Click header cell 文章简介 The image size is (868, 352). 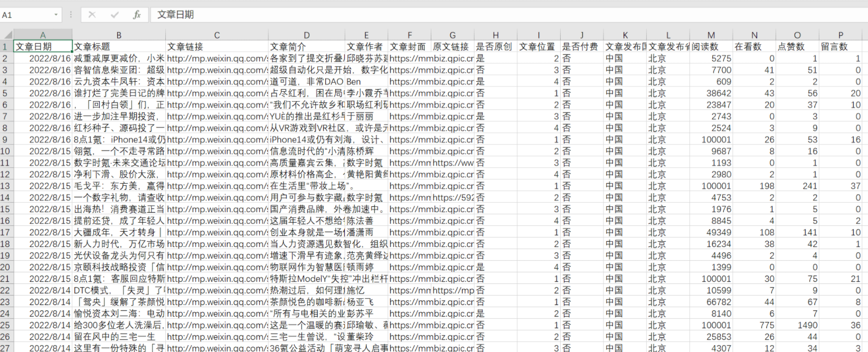click(x=307, y=46)
